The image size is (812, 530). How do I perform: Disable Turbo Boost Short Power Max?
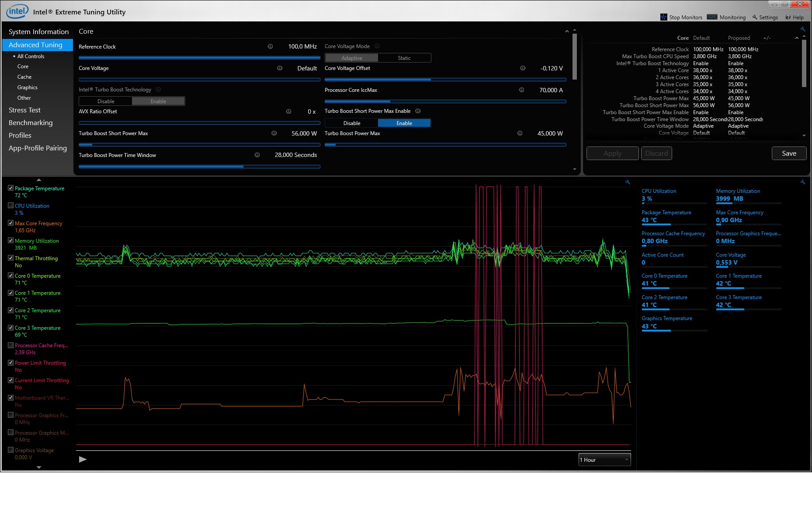[351, 123]
